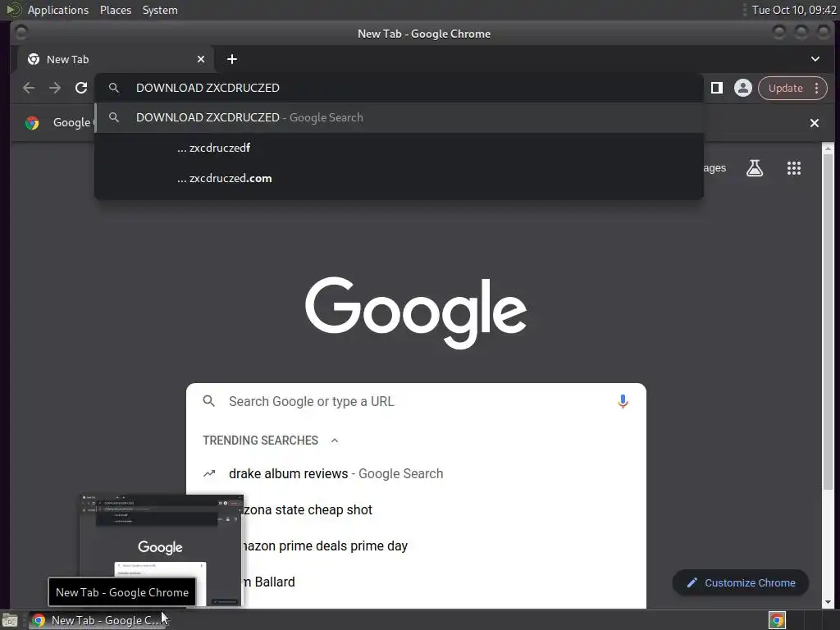Select DOWNLOAD ZXCDRUCZED Google Search suggestion
Viewport: 840px width, 630px height.
pyautogui.click(x=399, y=117)
